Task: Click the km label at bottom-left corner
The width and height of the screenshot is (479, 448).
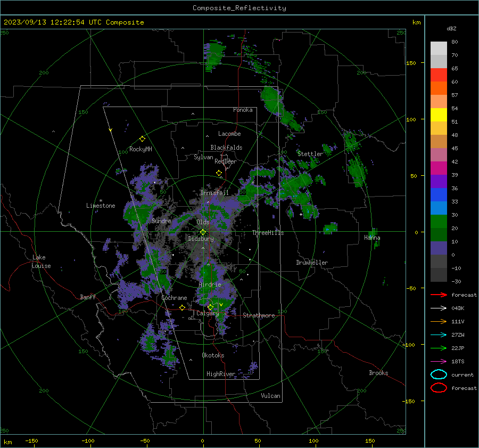Action: coord(7,442)
